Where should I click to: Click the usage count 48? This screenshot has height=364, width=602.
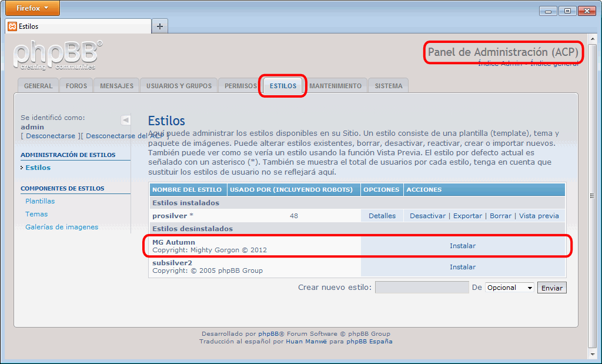point(294,216)
